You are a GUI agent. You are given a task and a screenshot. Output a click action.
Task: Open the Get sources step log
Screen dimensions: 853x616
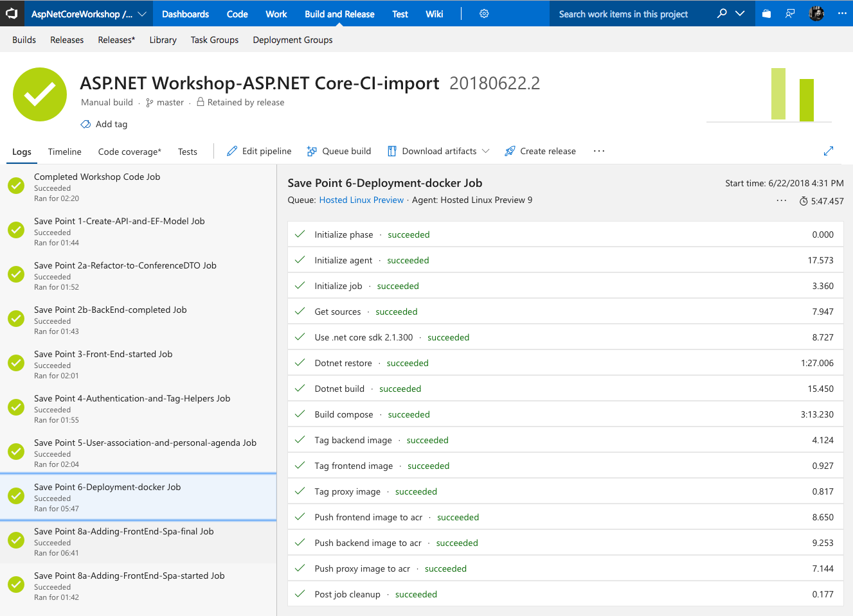point(566,312)
